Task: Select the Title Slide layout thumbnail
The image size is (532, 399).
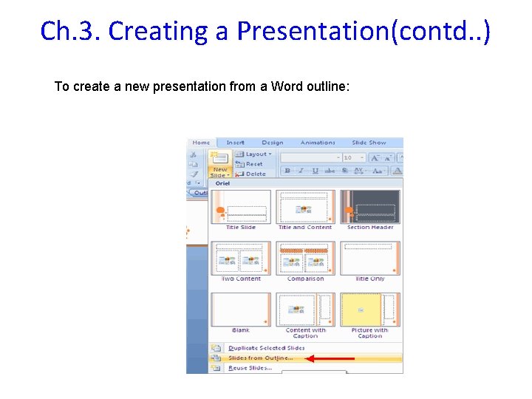Action: [241, 207]
